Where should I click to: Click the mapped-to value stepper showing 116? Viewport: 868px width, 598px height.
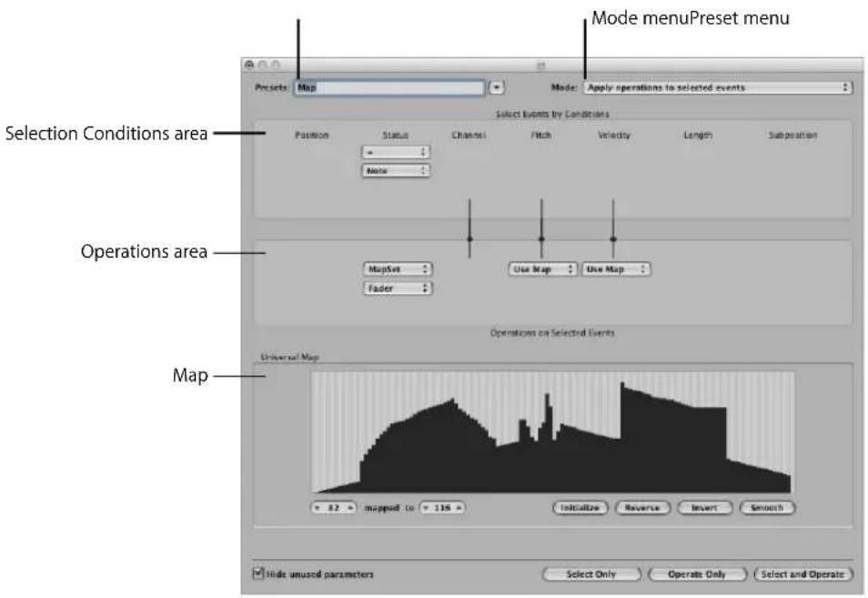click(442, 508)
